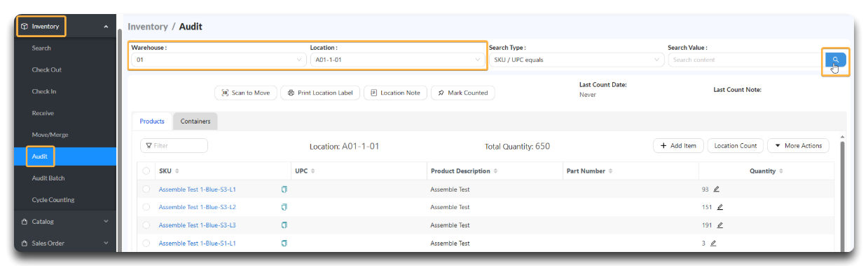This screenshot has height=266, width=868.
Task: Sort by Quantity column arrows
Action: (x=781, y=171)
